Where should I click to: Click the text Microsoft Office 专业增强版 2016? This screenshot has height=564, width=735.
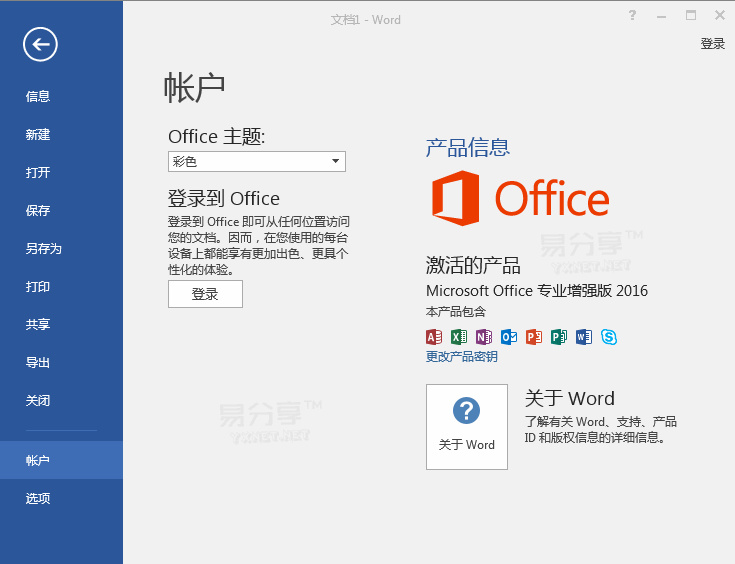tap(537, 291)
